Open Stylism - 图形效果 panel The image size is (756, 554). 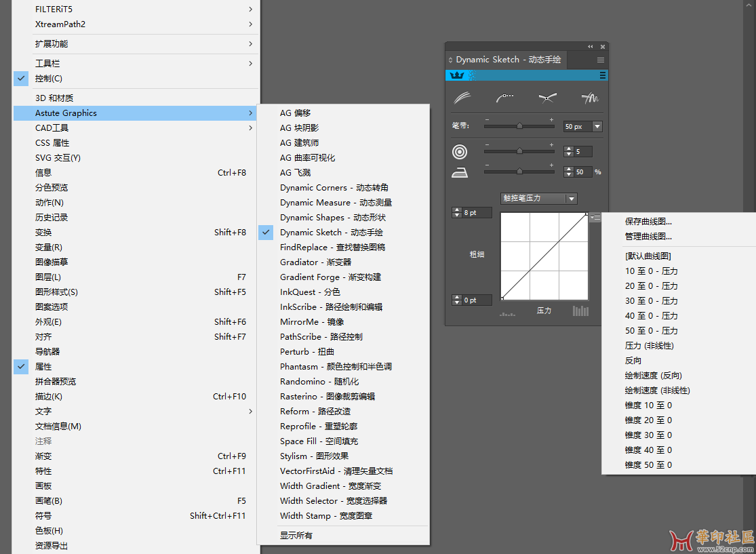click(x=343, y=456)
